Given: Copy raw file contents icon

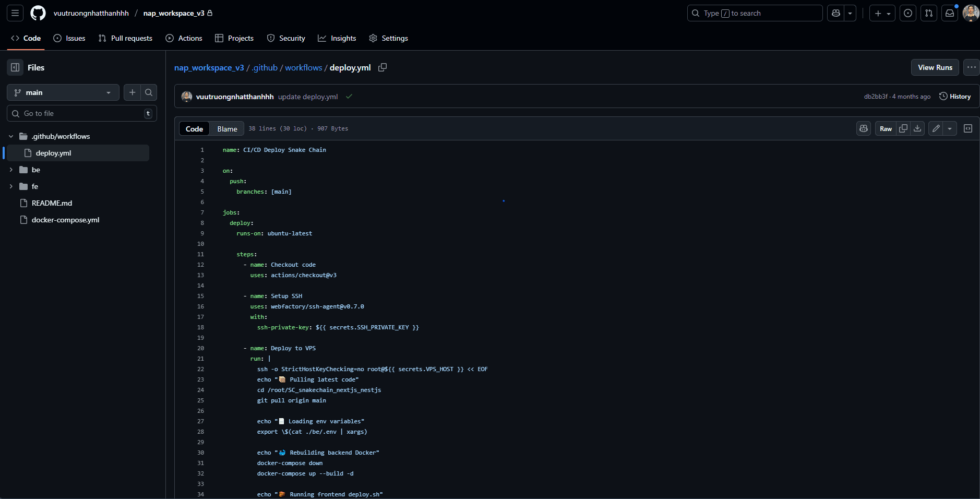Looking at the screenshot, I should coord(903,128).
